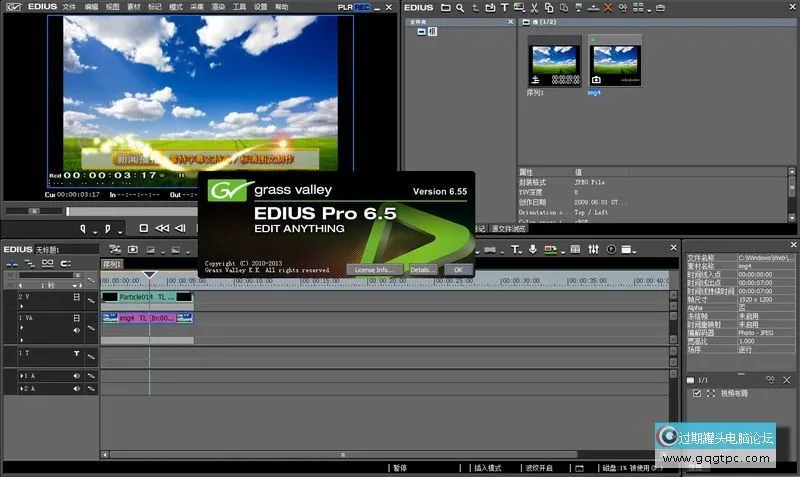Mute the 1 A audio track speaker

[x=76, y=376]
